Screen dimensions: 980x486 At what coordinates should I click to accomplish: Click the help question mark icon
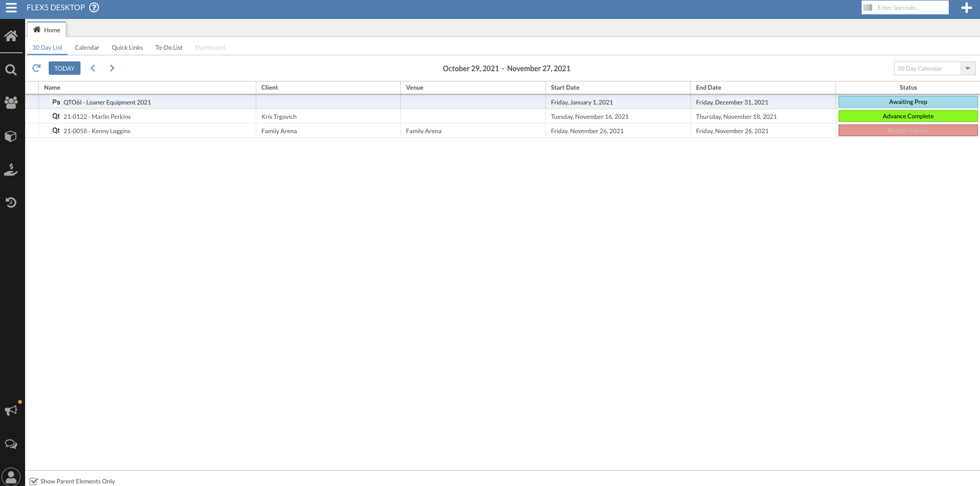94,8
